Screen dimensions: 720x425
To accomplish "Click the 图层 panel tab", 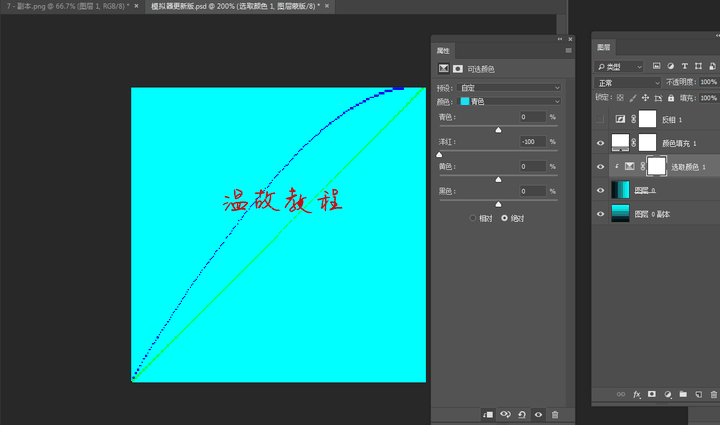I will point(603,47).
